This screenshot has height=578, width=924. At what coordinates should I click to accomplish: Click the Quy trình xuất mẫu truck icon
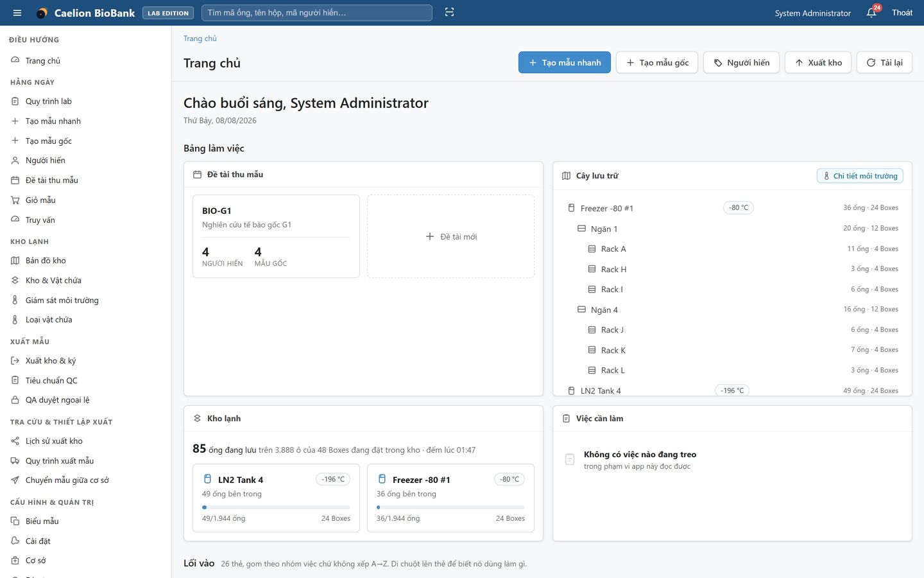tap(15, 460)
